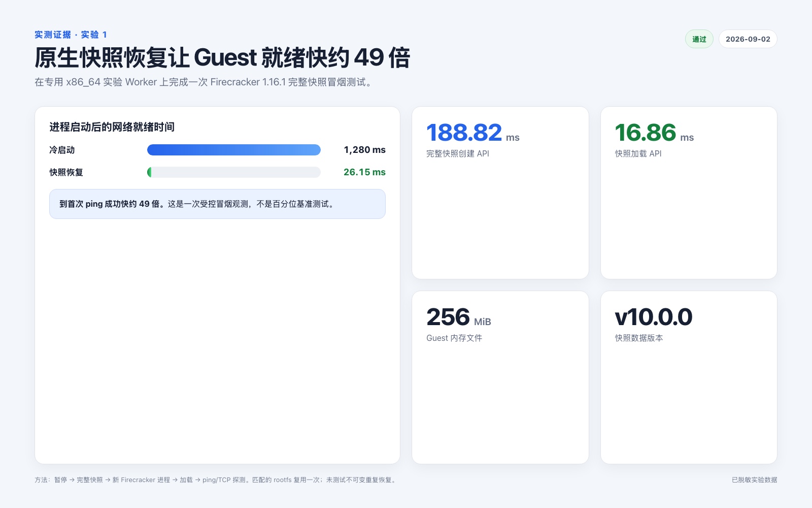Click the 方法 footnote text
The width and height of the screenshot is (812, 508).
tap(216, 480)
